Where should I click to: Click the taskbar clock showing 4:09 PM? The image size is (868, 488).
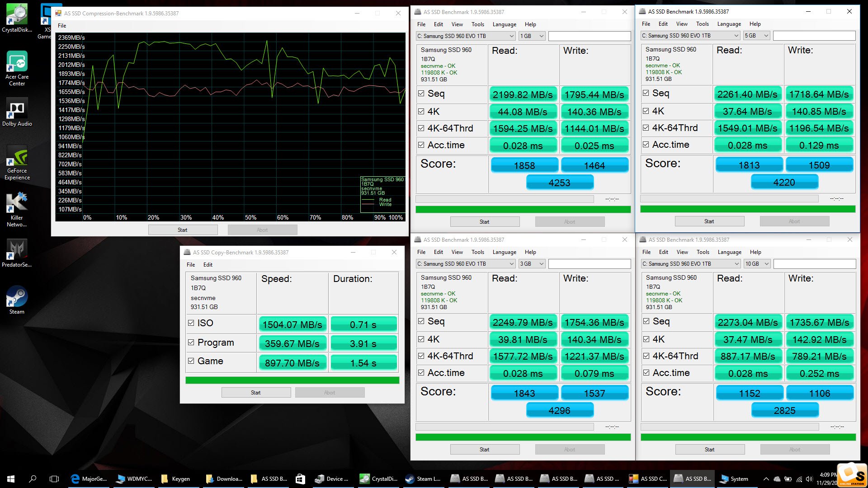tap(827, 479)
